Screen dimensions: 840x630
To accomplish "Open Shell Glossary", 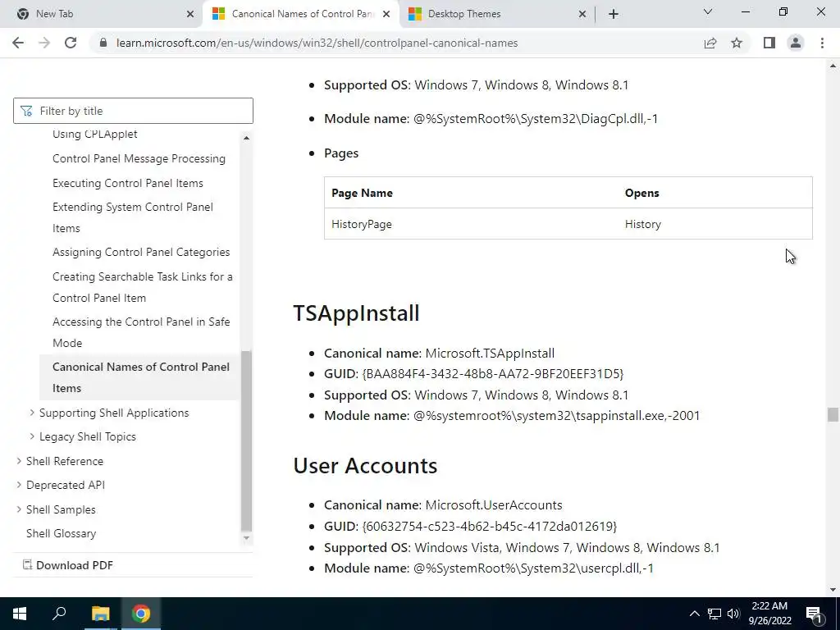I will pos(61,533).
